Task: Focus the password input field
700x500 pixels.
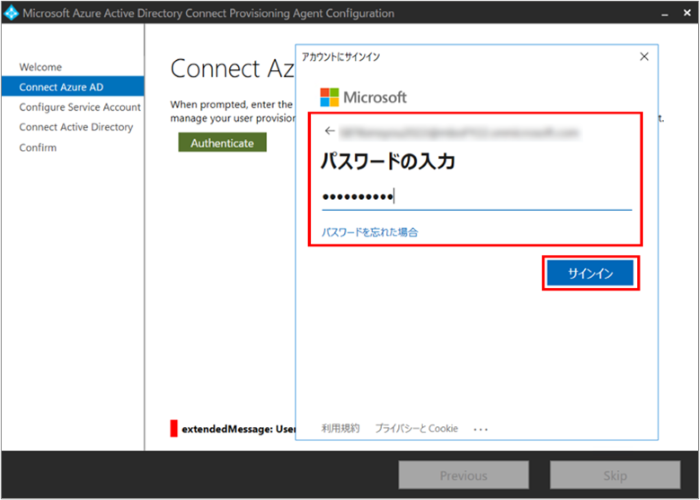Action: [x=476, y=196]
